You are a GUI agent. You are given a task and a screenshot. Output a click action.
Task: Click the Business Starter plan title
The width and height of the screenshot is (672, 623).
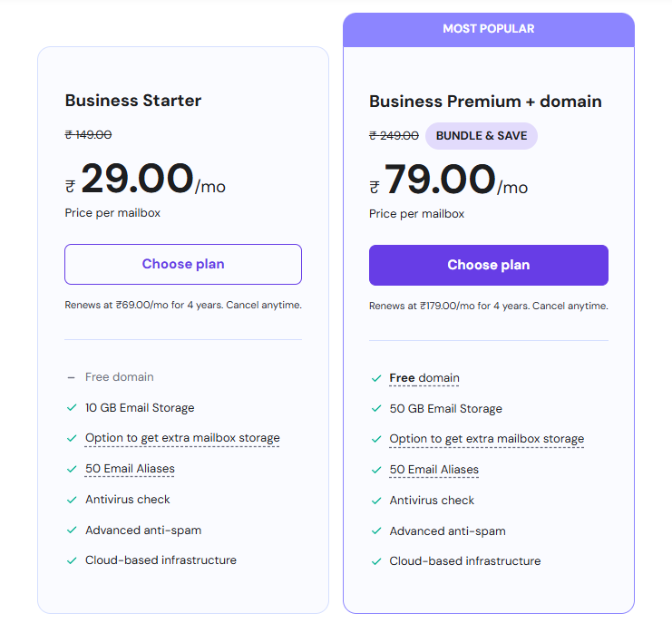[132, 101]
